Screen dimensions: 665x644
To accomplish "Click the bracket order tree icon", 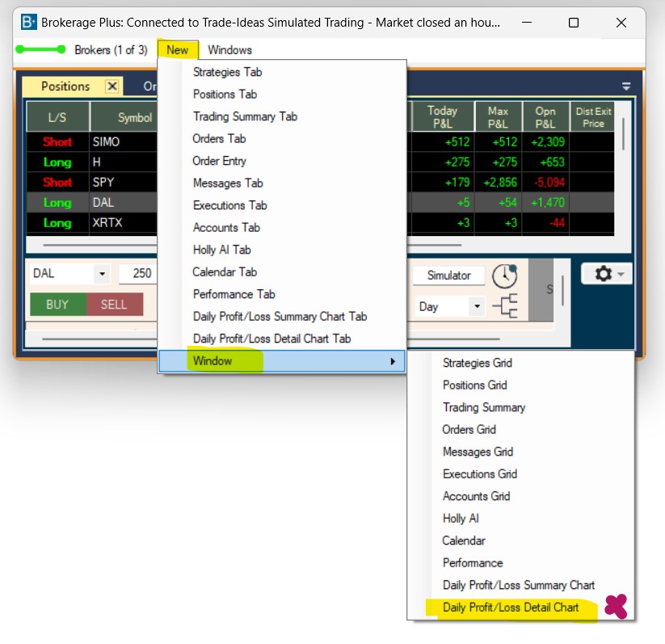I will point(504,307).
